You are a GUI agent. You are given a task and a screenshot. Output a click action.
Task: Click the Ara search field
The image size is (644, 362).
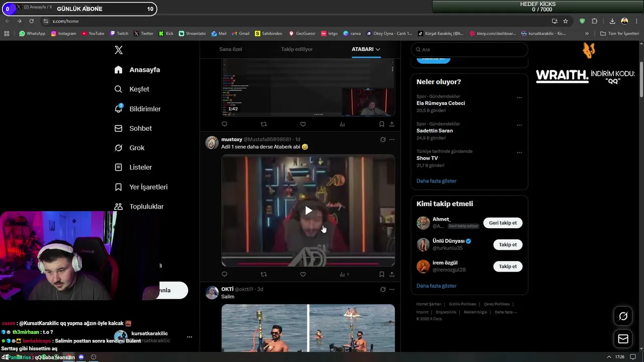[469, 50]
